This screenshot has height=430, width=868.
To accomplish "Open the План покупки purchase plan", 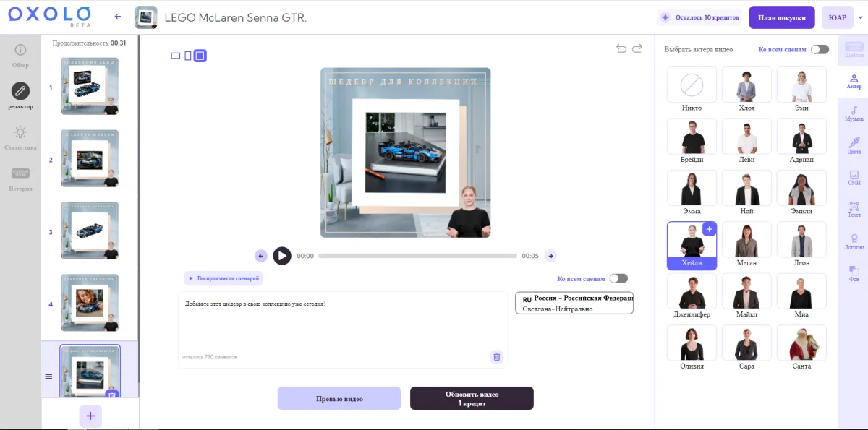I will 782,17.
